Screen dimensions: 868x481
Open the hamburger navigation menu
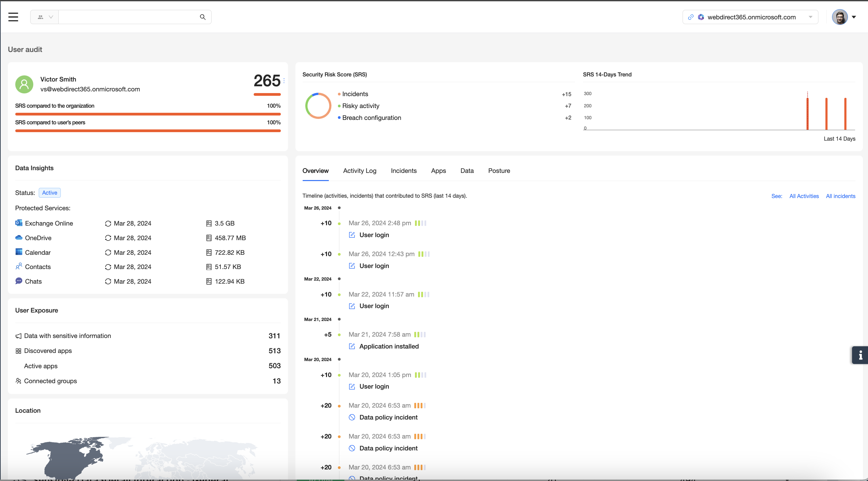click(13, 17)
